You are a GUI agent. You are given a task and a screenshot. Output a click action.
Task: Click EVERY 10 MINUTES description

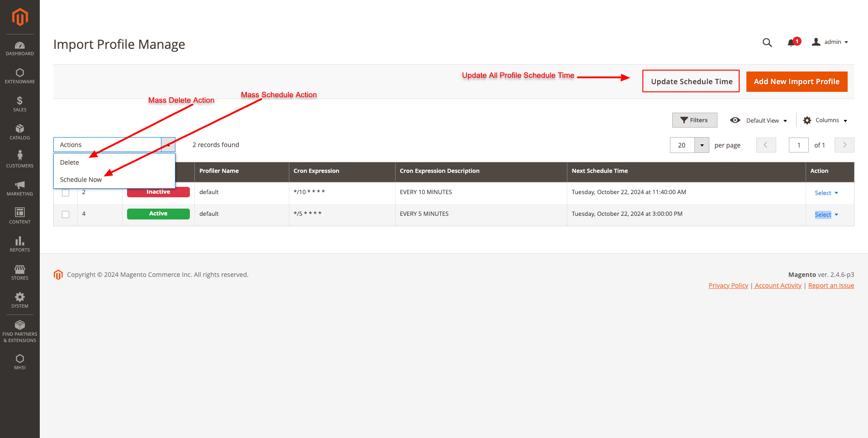click(x=426, y=192)
